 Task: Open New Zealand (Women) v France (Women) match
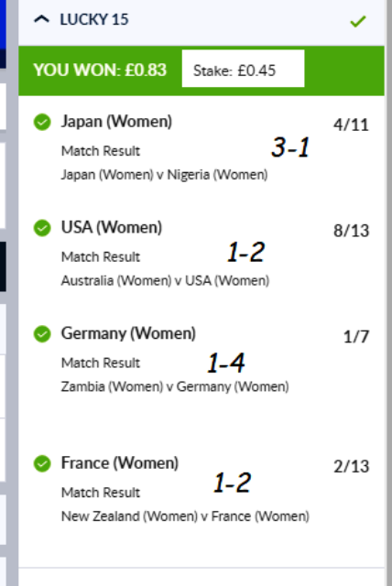coord(185,516)
